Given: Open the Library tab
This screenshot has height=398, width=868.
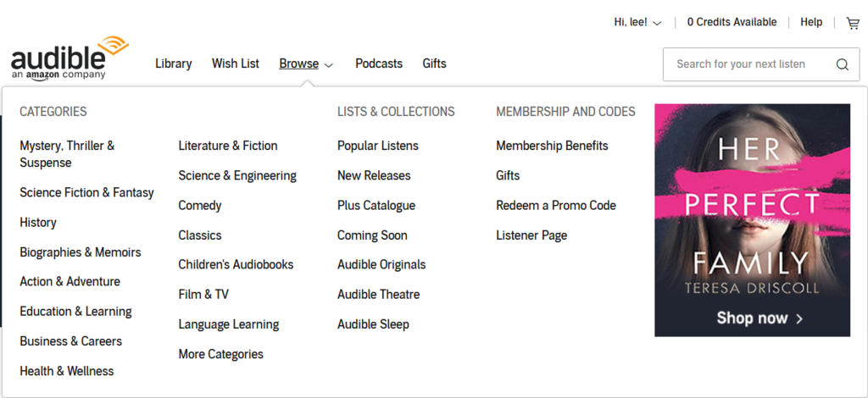Looking at the screenshot, I should pyautogui.click(x=173, y=64).
